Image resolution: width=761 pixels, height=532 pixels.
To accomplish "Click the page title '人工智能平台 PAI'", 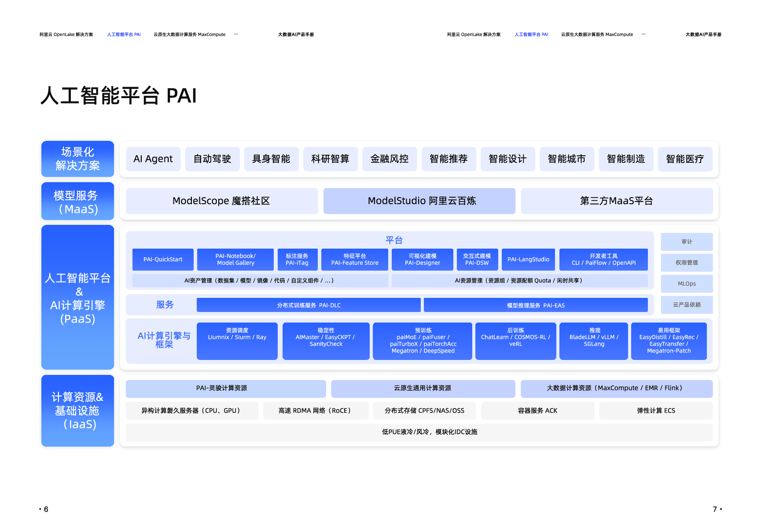I will click(118, 95).
